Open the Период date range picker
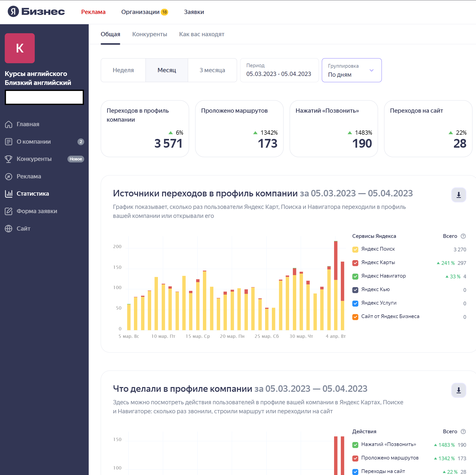The width and height of the screenshot is (476, 475). click(x=279, y=70)
